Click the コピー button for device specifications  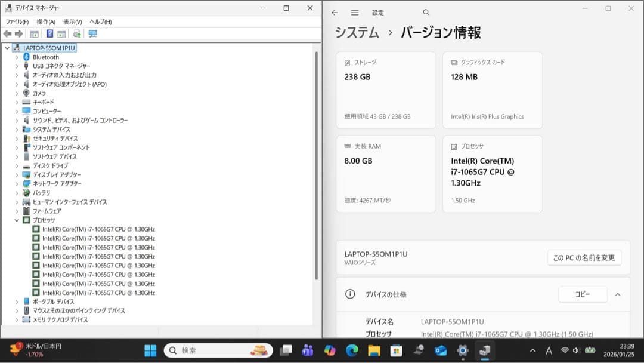coord(583,294)
